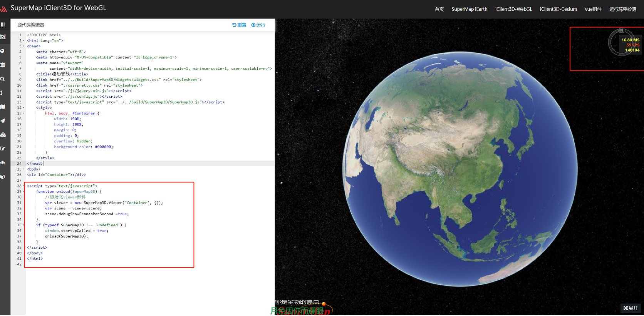The width and height of the screenshot is (644, 316).
Task: Open the vue组件 menu item
Action: tap(593, 9)
